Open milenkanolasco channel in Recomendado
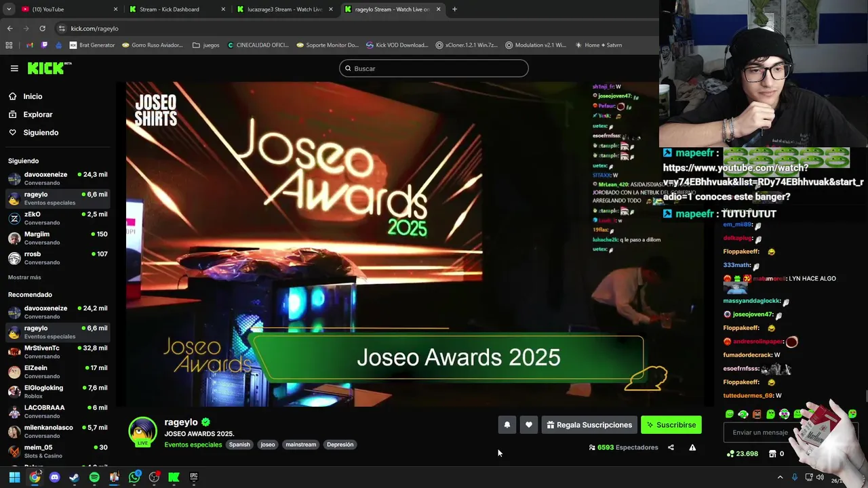Screen dimensions: 868x488 [58, 432]
